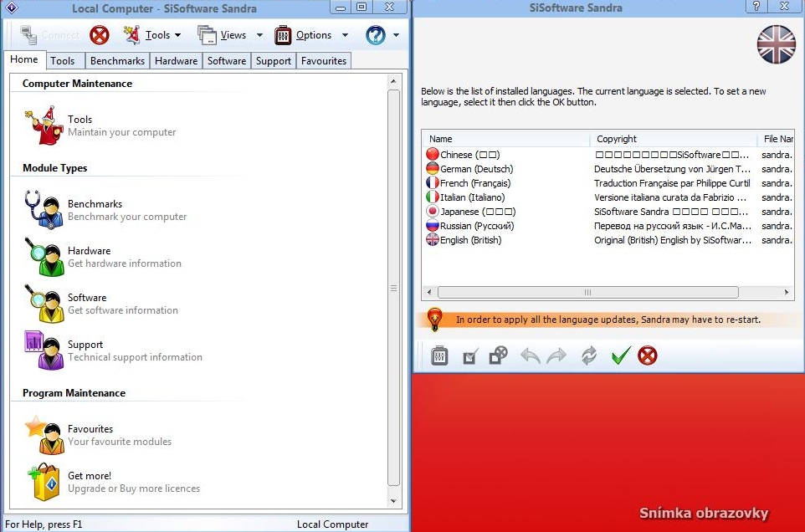Click the British flag icon in the dialog corner
Image resolution: width=805 pixels, height=532 pixels.
pos(777,44)
